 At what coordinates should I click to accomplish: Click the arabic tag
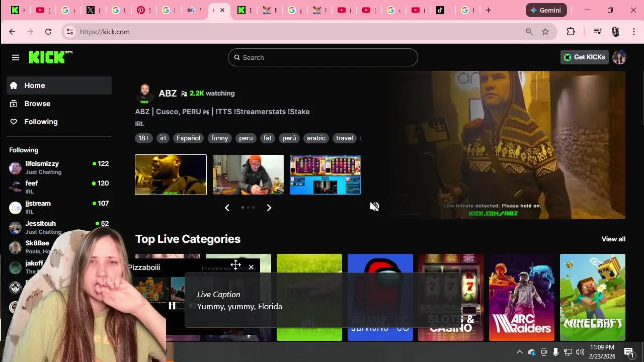click(316, 138)
